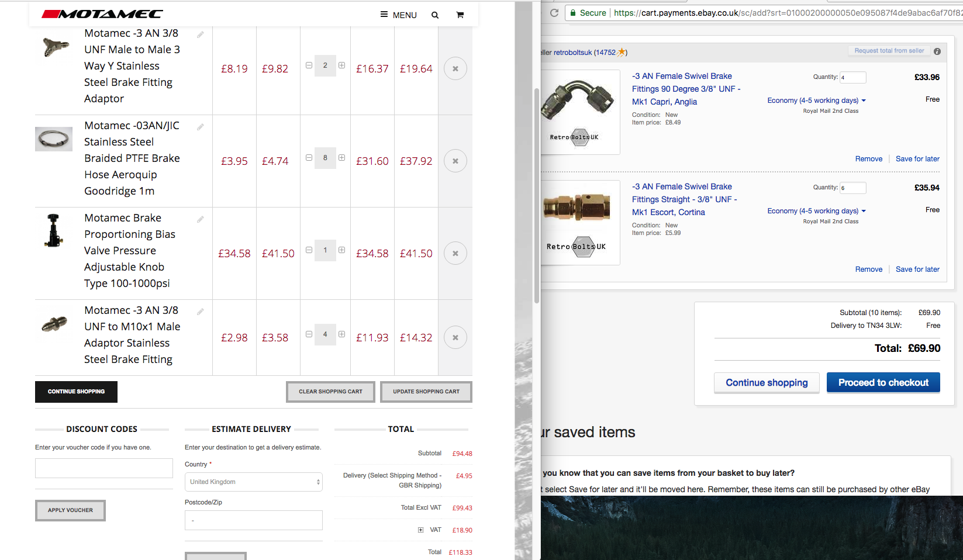963x560 pixels.
Task: Click the 90 Degree fitting thumbnail
Action: (579, 112)
